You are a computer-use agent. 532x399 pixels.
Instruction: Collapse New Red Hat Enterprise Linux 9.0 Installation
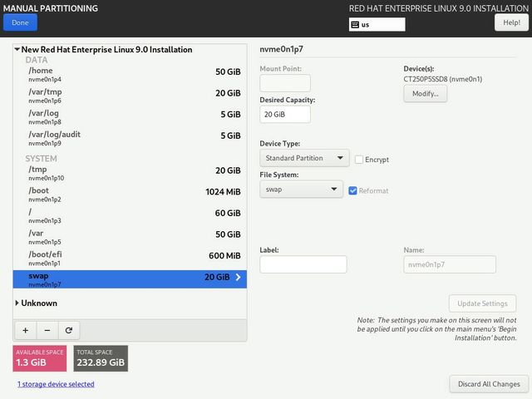pos(17,50)
